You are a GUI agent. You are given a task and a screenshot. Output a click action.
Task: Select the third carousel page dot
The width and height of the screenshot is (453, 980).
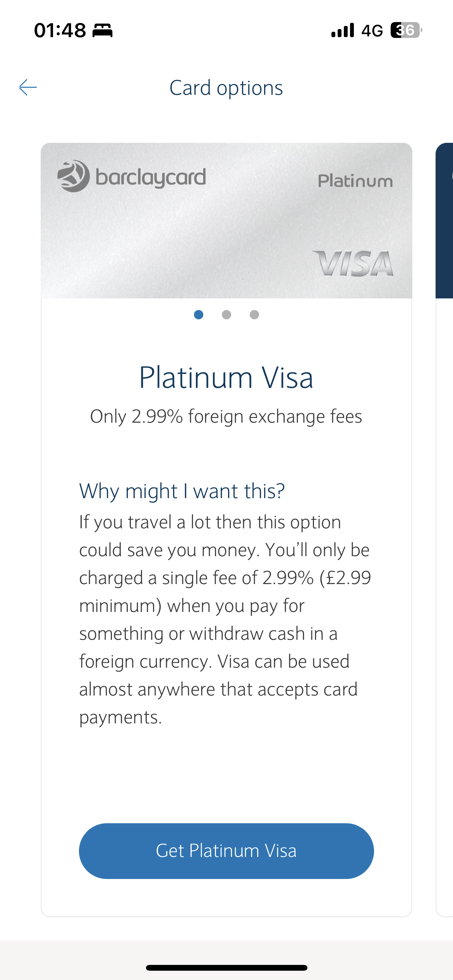click(254, 315)
